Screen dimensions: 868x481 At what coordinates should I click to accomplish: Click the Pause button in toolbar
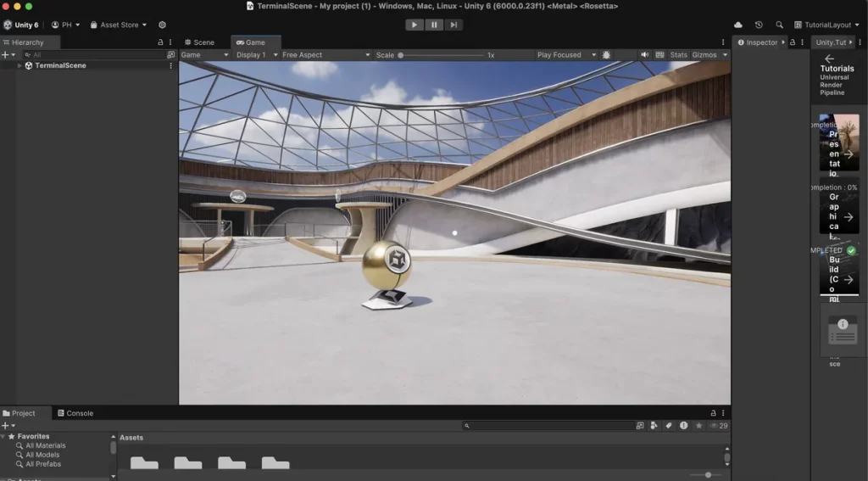click(434, 25)
